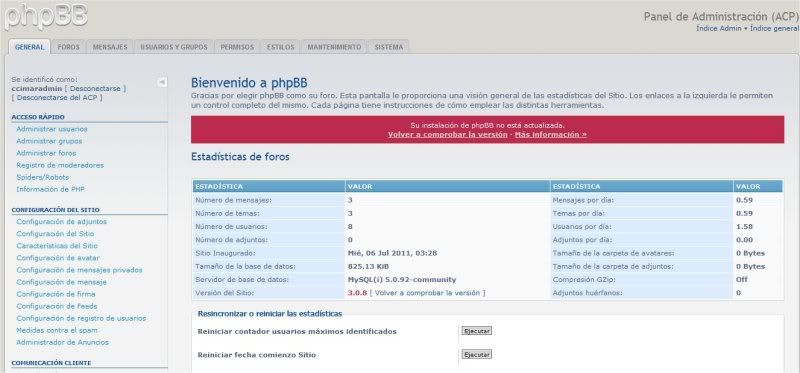
Task: Click the Tamaño de la carpeta de avatares label
Action: click(x=613, y=253)
